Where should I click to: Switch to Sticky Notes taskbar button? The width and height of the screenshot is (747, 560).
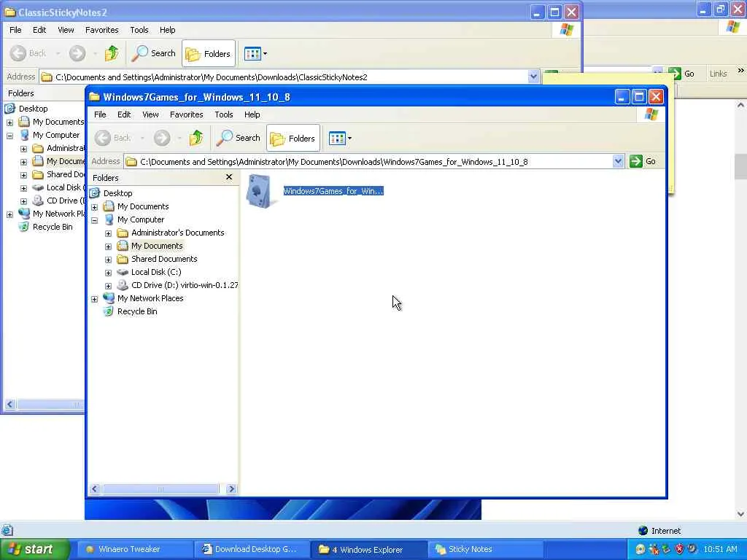pos(484,549)
